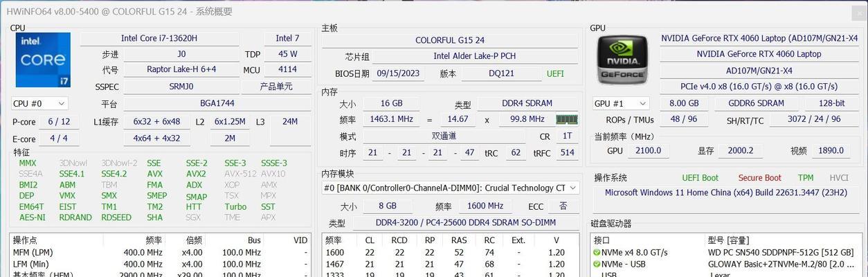Select the 1467 timing row
The width and height of the screenshot is (868, 277).
click(x=451, y=264)
